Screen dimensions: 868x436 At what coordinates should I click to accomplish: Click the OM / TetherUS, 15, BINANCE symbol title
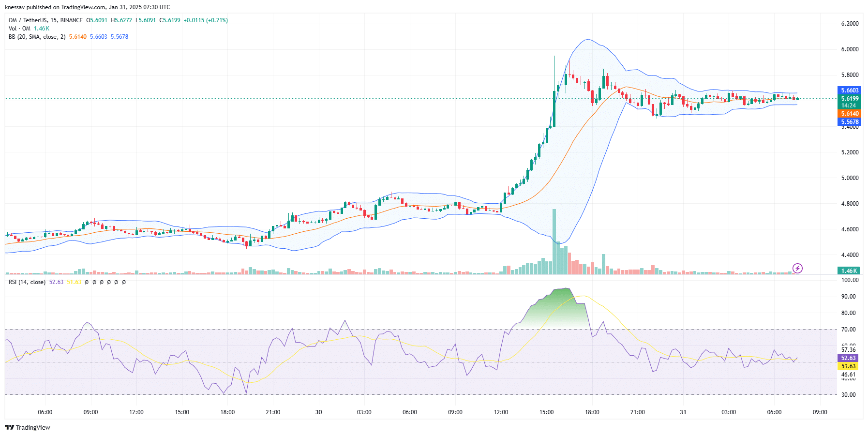[x=45, y=20]
